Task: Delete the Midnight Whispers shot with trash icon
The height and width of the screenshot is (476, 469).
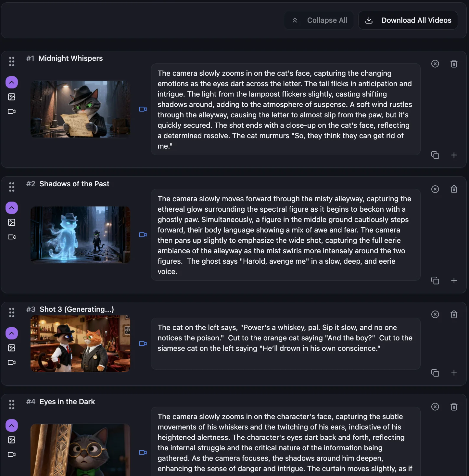Action: point(454,64)
